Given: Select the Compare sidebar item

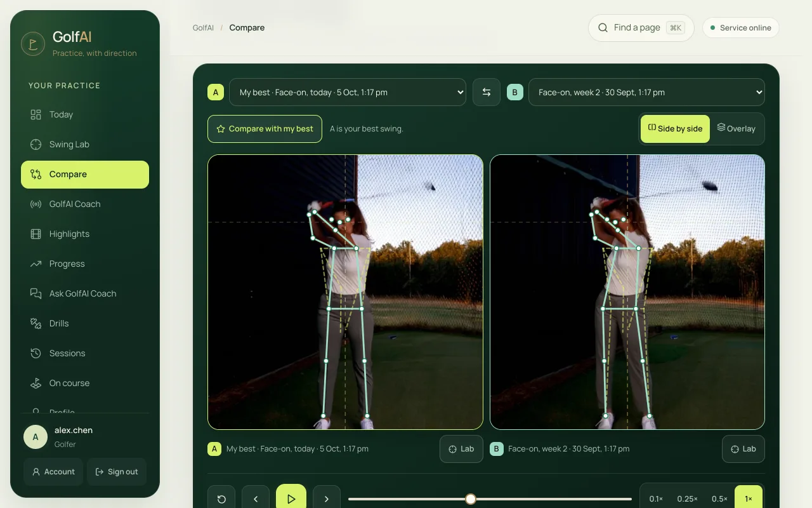Looking at the screenshot, I should click(x=85, y=175).
